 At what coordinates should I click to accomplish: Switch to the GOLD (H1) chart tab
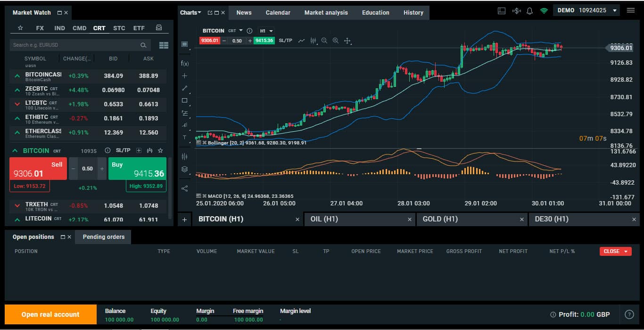point(471,219)
